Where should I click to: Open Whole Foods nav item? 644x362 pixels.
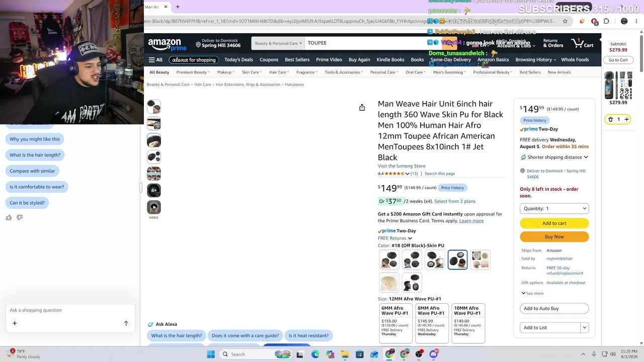pos(575,60)
